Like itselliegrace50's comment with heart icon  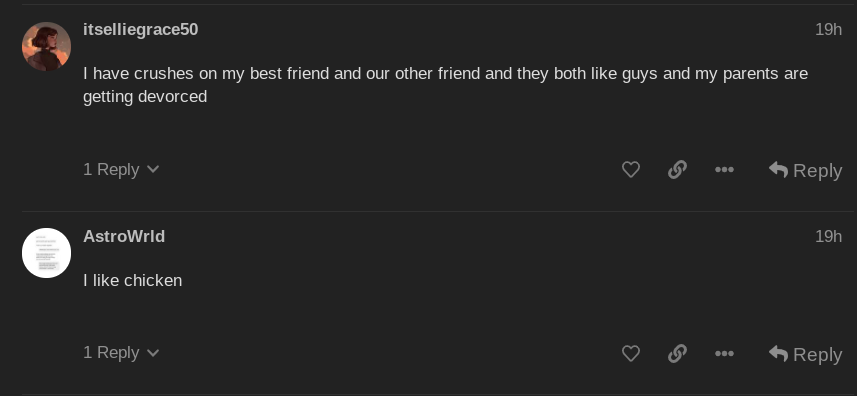(631, 170)
